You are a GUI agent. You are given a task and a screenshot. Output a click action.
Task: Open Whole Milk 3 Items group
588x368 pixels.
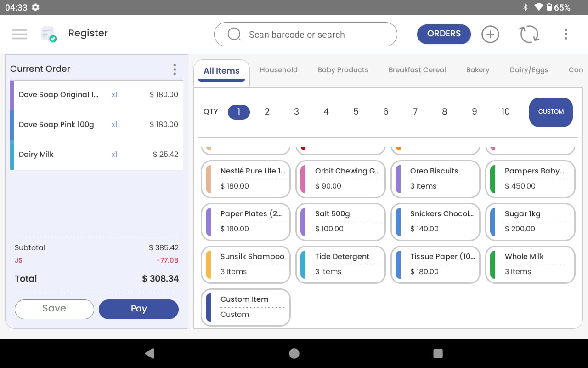530,264
